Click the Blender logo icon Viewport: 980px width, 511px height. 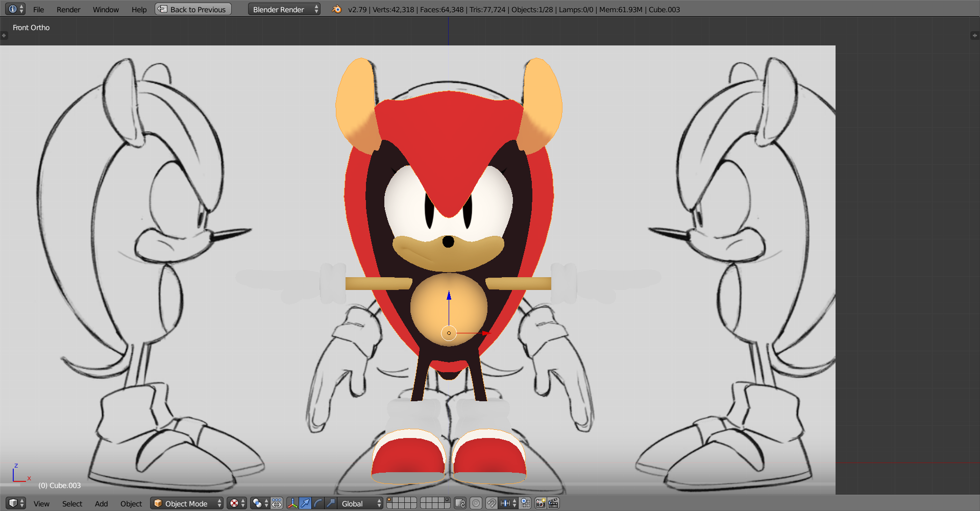coord(336,9)
